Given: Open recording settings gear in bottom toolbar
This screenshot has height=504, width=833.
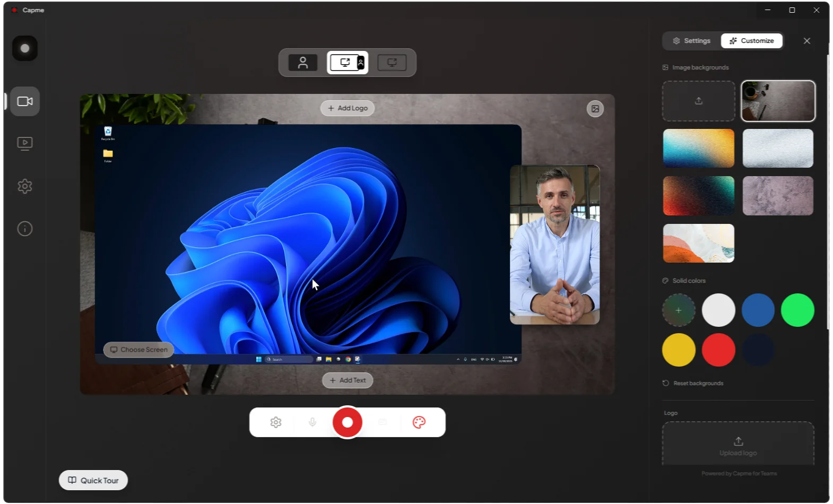Looking at the screenshot, I should pos(276,422).
